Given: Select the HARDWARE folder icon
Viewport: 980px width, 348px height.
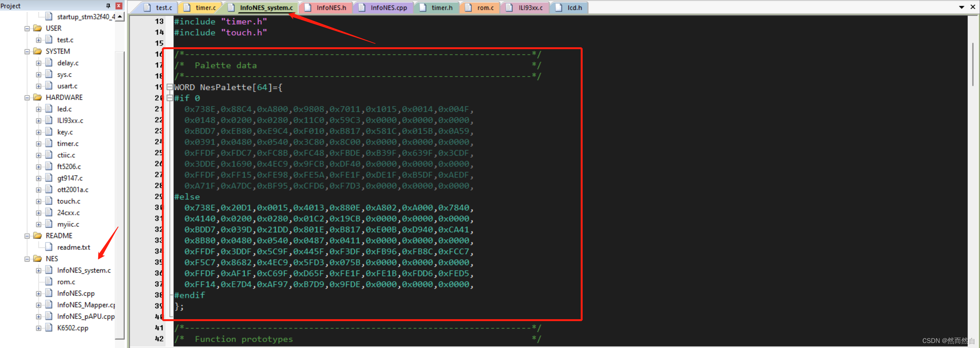Looking at the screenshot, I should [x=38, y=97].
